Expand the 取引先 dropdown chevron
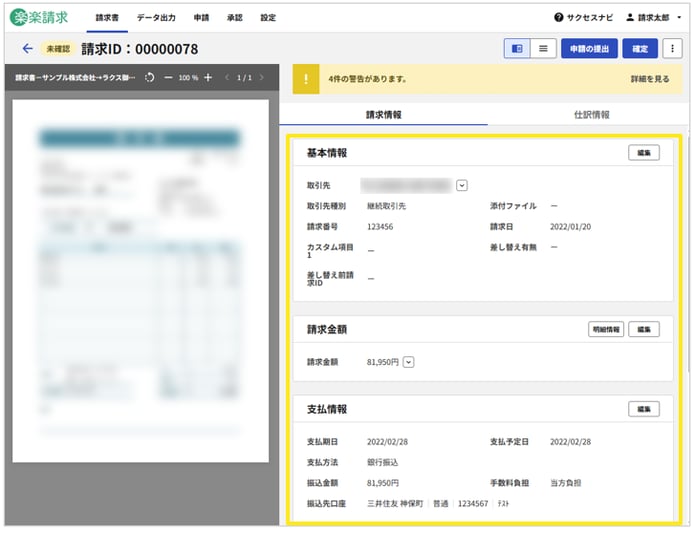 462,184
